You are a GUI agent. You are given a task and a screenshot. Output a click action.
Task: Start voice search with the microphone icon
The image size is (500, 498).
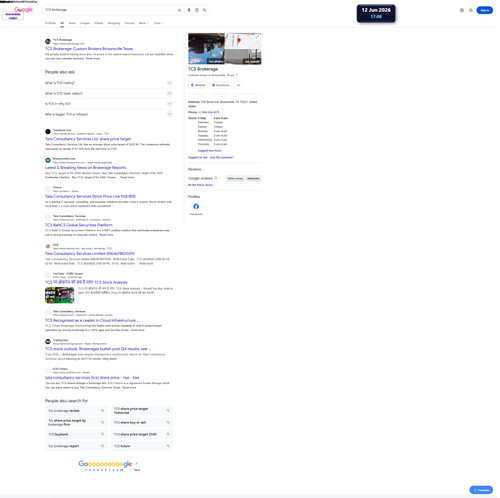189,10
